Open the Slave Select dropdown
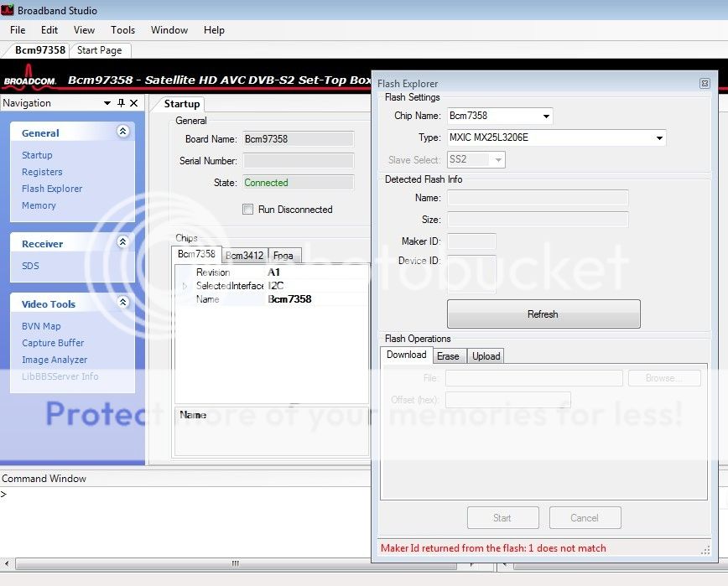 [498, 160]
